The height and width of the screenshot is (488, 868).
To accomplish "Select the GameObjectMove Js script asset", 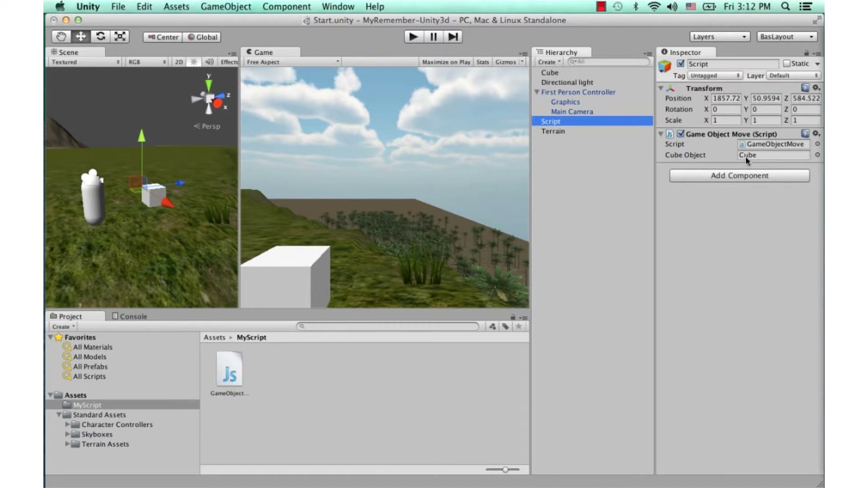I will click(230, 374).
